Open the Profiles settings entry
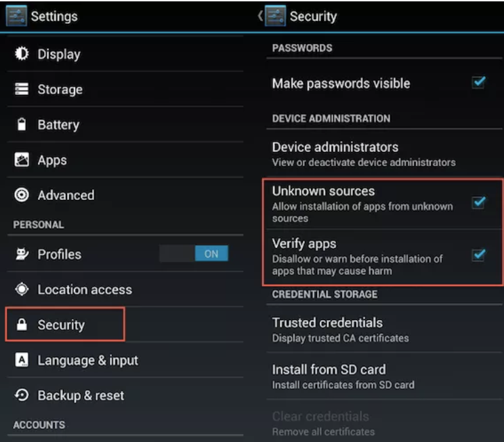The width and height of the screenshot is (504, 442). 82,254
